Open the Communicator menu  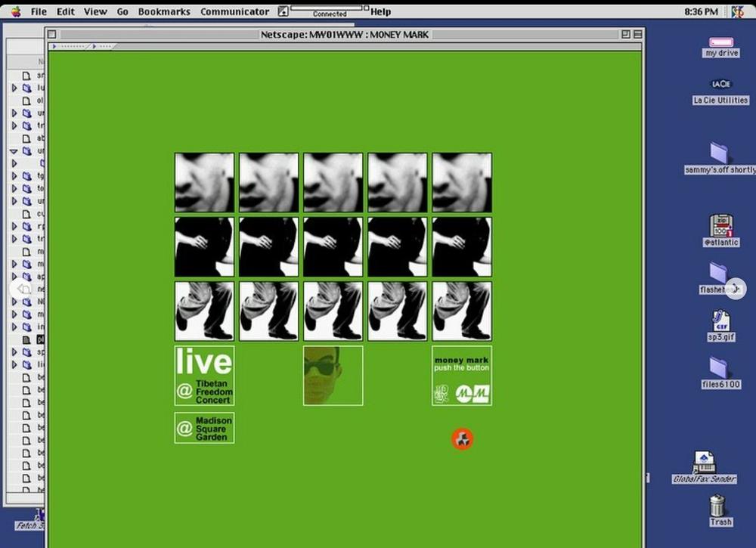coord(235,11)
